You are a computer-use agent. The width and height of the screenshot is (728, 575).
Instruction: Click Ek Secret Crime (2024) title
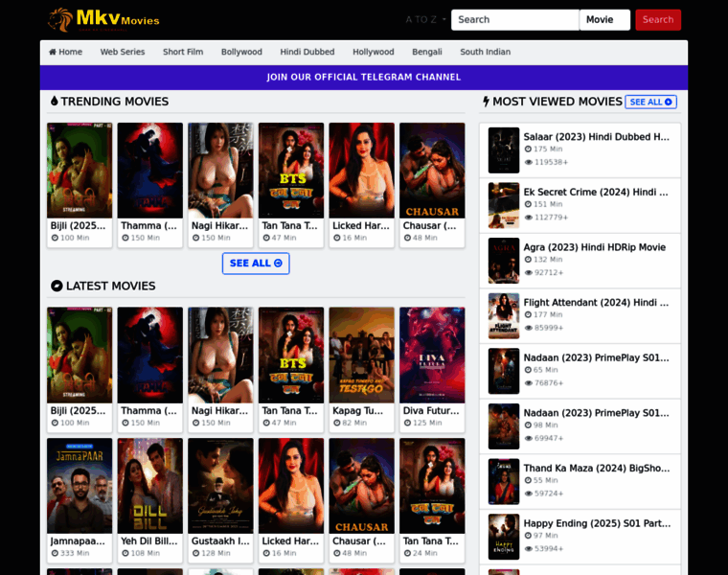[596, 193]
